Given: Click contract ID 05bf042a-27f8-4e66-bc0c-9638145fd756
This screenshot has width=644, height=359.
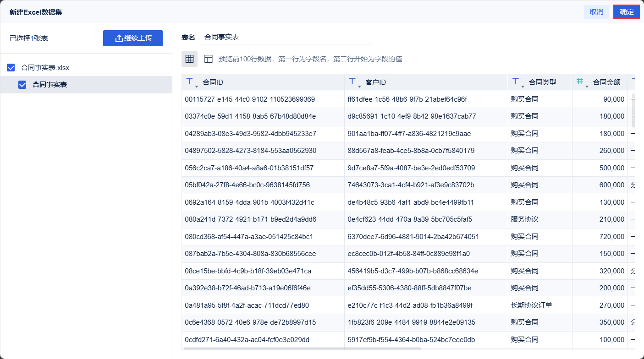Looking at the screenshot, I should point(248,185).
